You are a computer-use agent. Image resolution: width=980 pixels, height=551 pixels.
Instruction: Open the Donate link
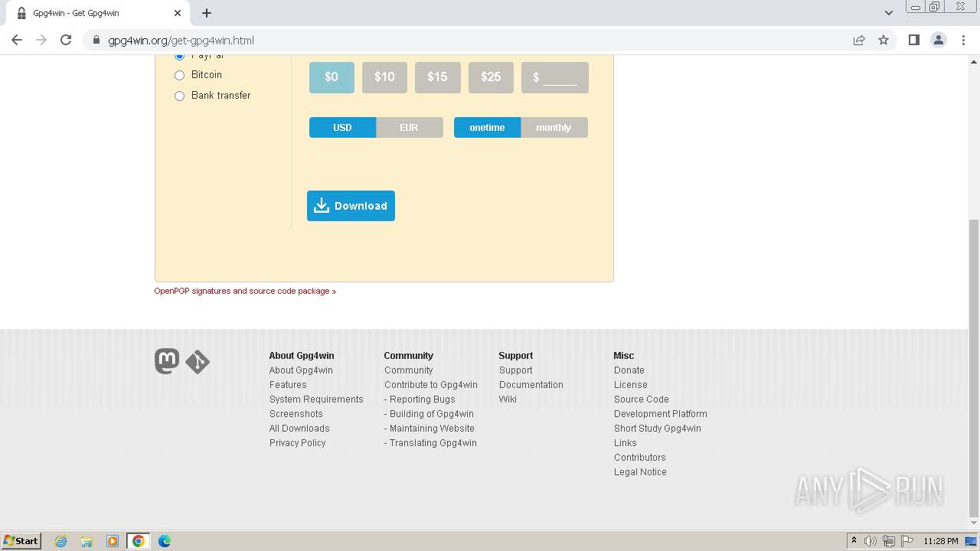pyautogui.click(x=629, y=370)
